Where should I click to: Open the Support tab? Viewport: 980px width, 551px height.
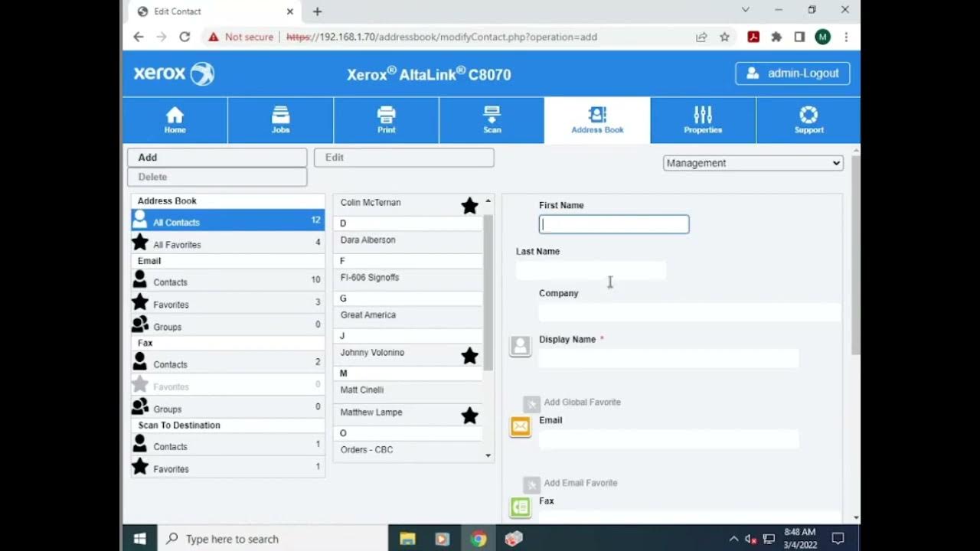click(x=808, y=120)
